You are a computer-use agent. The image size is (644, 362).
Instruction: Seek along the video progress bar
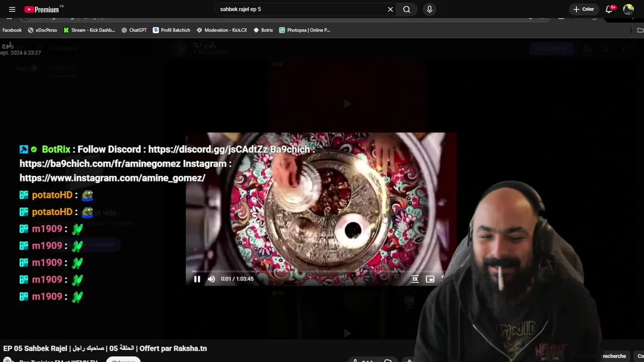click(x=317, y=271)
